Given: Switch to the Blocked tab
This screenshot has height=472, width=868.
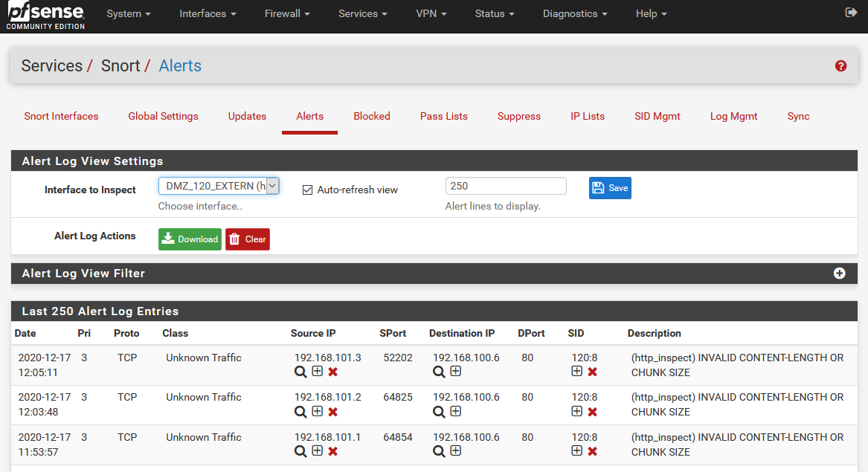Looking at the screenshot, I should [372, 116].
